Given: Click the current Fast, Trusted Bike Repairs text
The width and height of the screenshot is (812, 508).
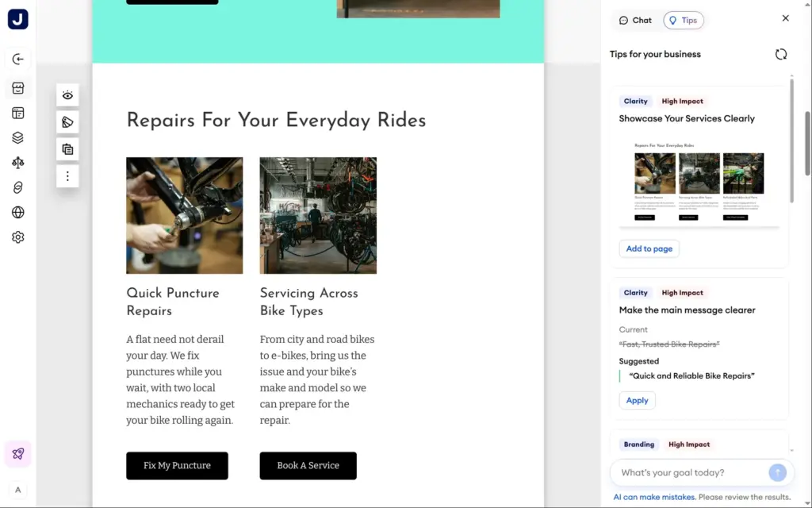Looking at the screenshot, I should click(x=669, y=344).
